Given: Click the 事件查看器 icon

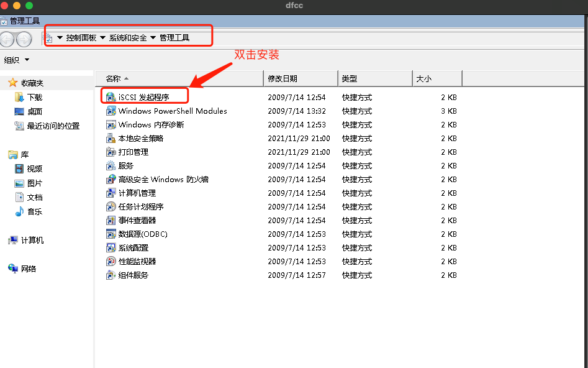Looking at the screenshot, I should click(111, 221).
